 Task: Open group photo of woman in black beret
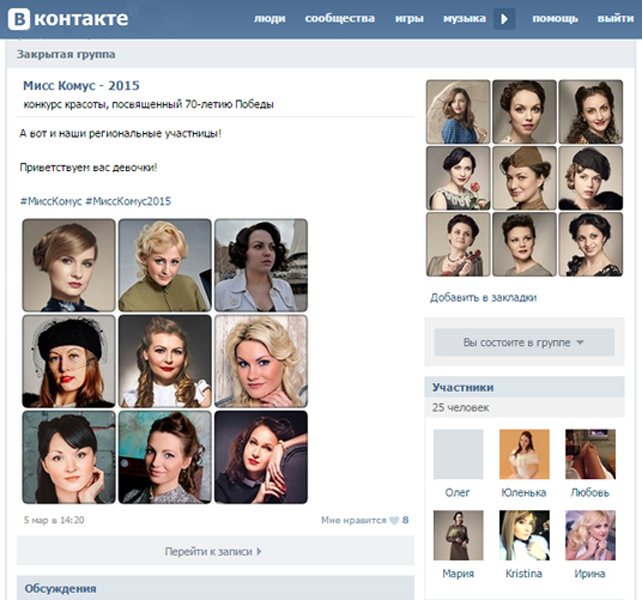coord(590,178)
